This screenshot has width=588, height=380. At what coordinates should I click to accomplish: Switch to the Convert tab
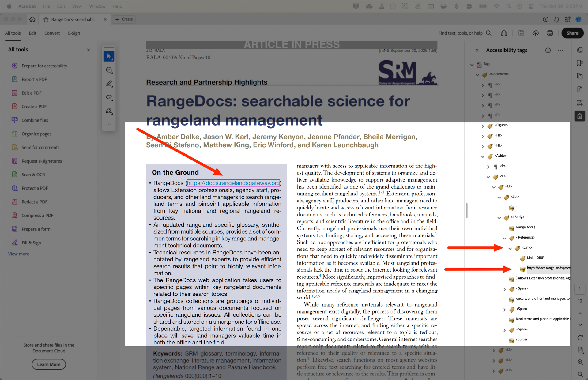click(x=52, y=33)
